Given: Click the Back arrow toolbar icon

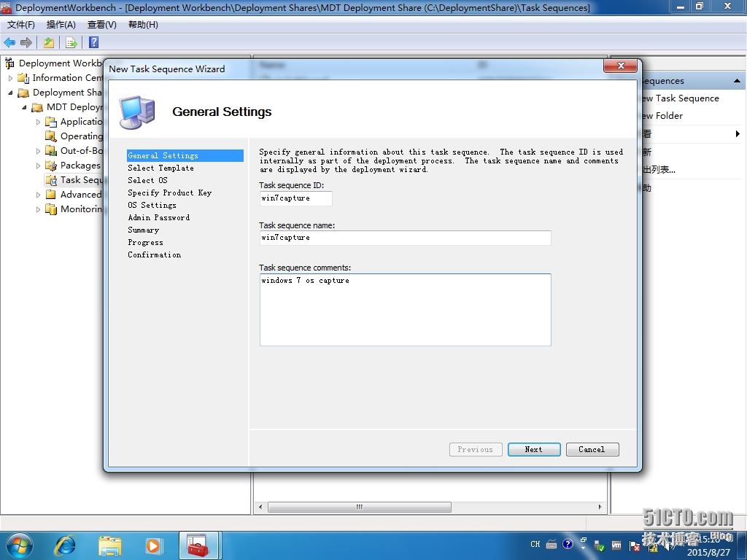Looking at the screenshot, I should [x=9, y=42].
